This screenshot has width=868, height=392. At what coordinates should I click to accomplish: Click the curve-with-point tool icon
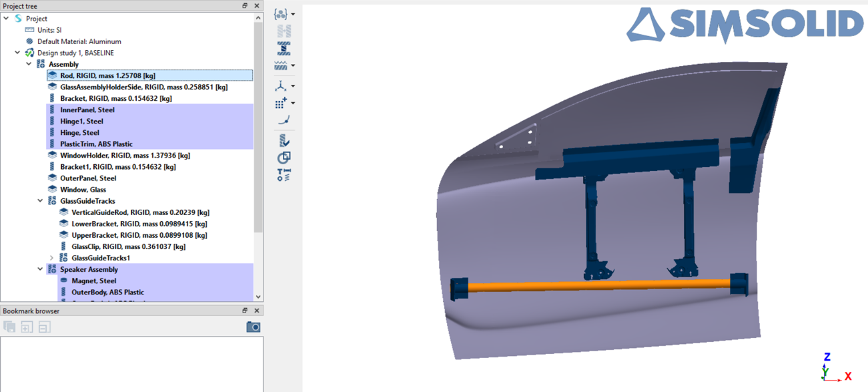(284, 120)
